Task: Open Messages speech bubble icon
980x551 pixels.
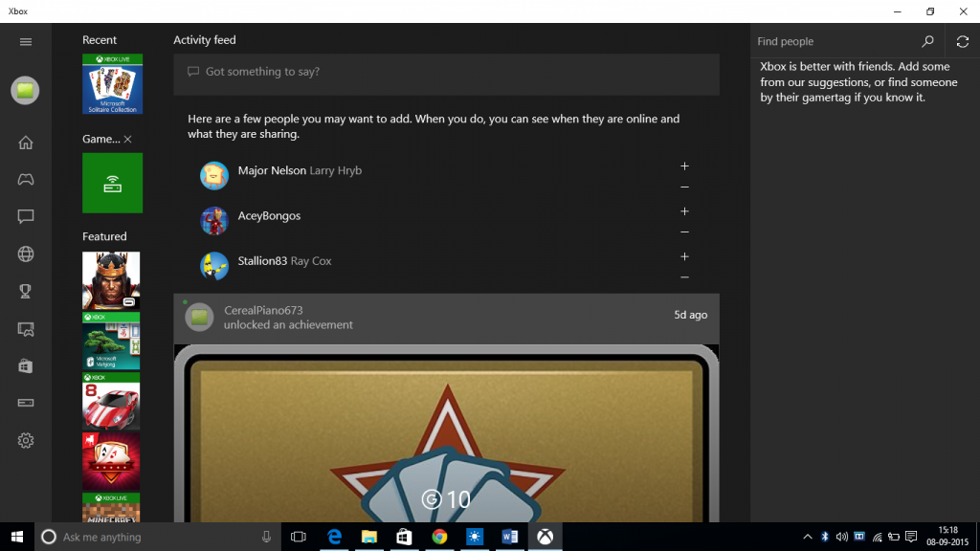Action: [26, 217]
